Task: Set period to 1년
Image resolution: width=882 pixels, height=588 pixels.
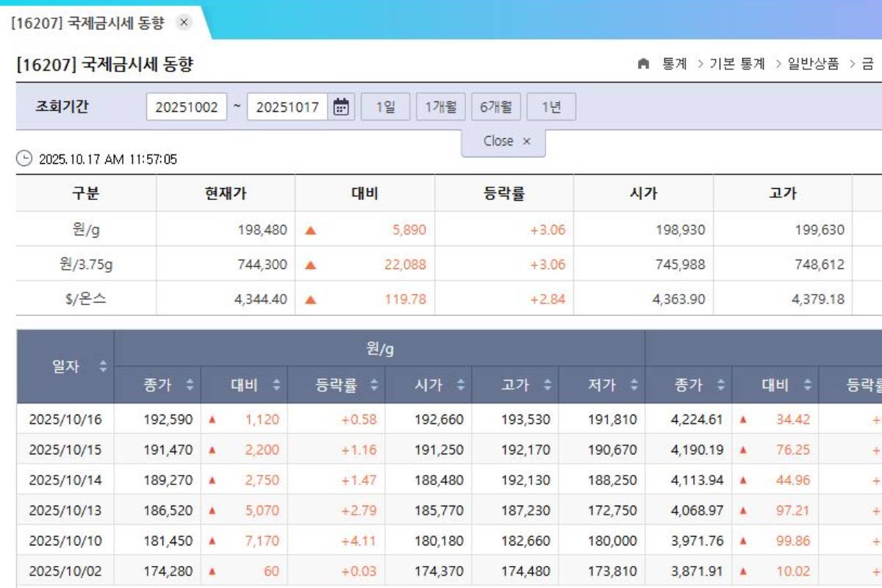Action: (551, 107)
